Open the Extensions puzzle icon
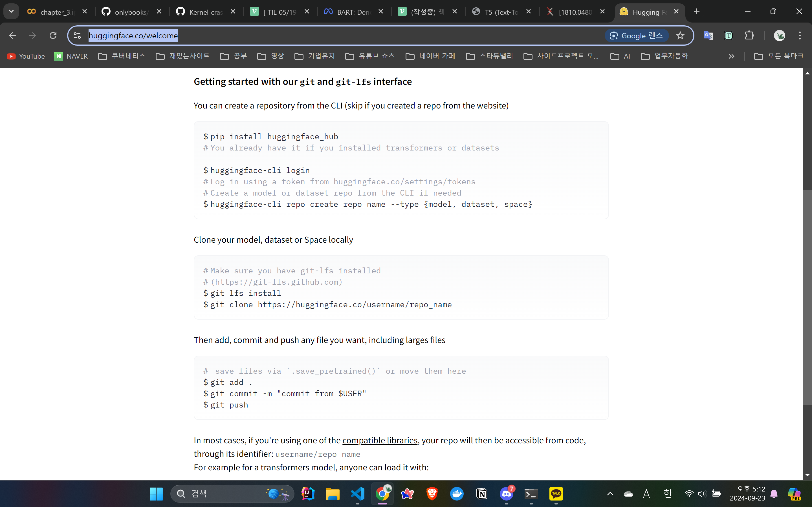Viewport: 812px width, 507px height. [x=749, y=36]
